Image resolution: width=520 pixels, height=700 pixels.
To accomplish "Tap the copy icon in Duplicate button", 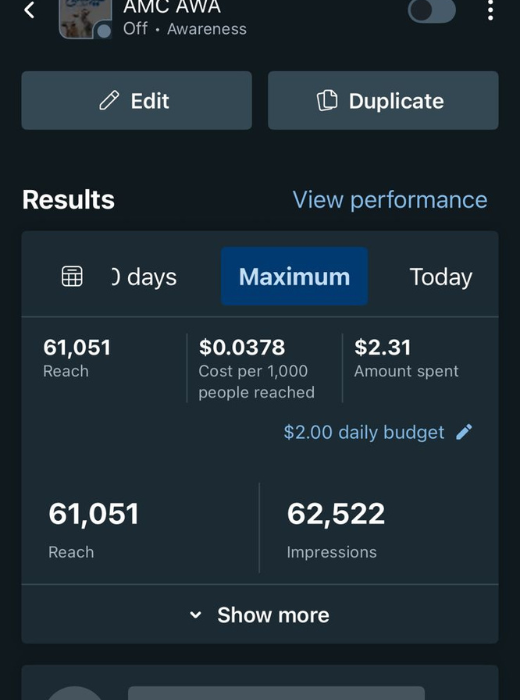I will click(327, 100).
